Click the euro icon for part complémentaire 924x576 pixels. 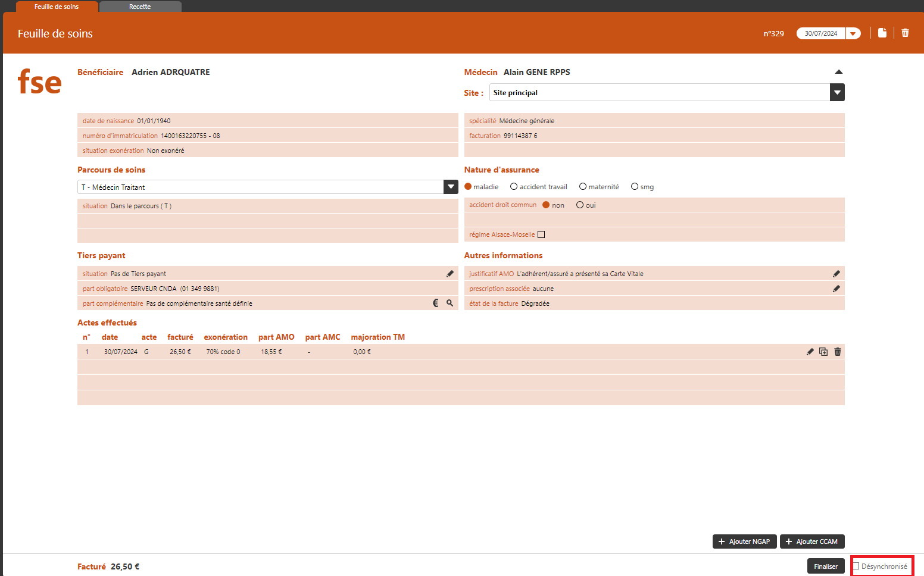[x=435, y=303]
